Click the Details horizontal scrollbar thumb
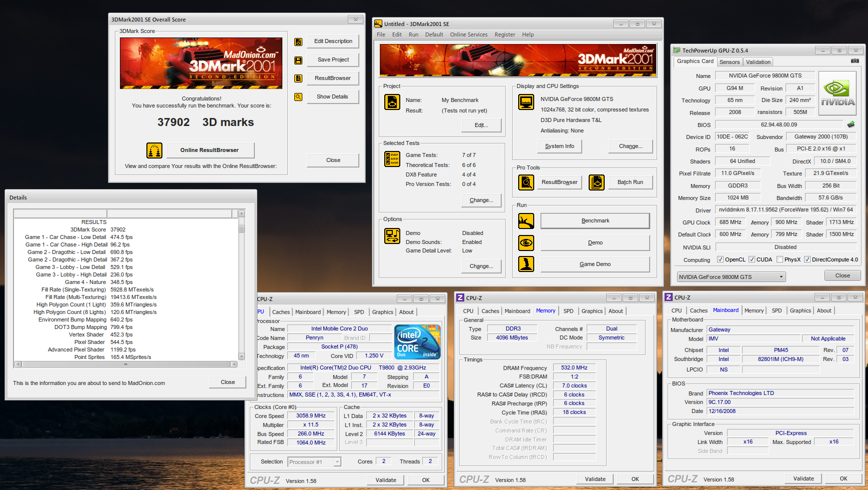Viewport: 868px width, 490px height. pos(125,364)
